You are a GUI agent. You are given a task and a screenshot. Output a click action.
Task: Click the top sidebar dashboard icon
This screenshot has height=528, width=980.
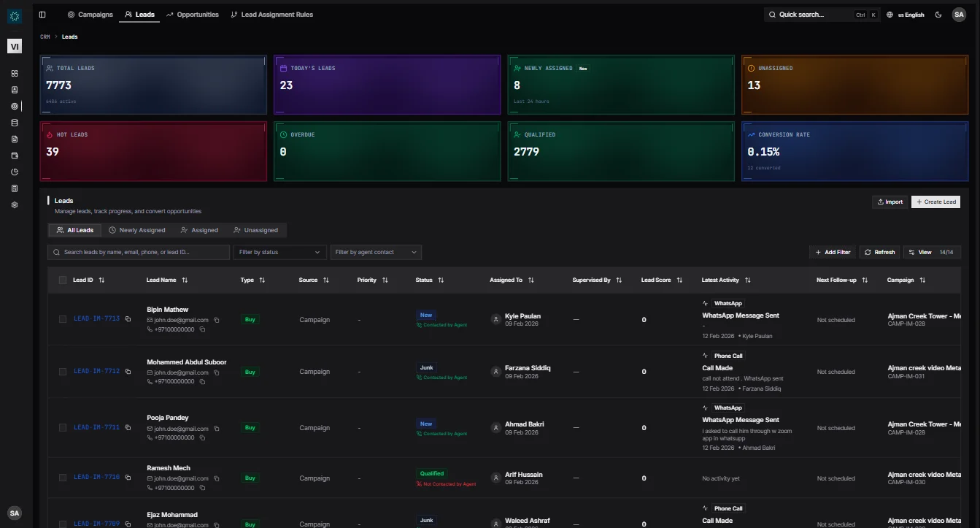tap(15, 74)
